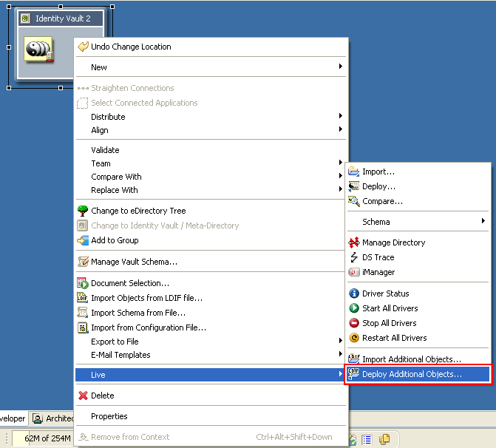This screenshot has width=496, height=448.
Task: Click the Compare magnifier icon
Action: [353, 201]
